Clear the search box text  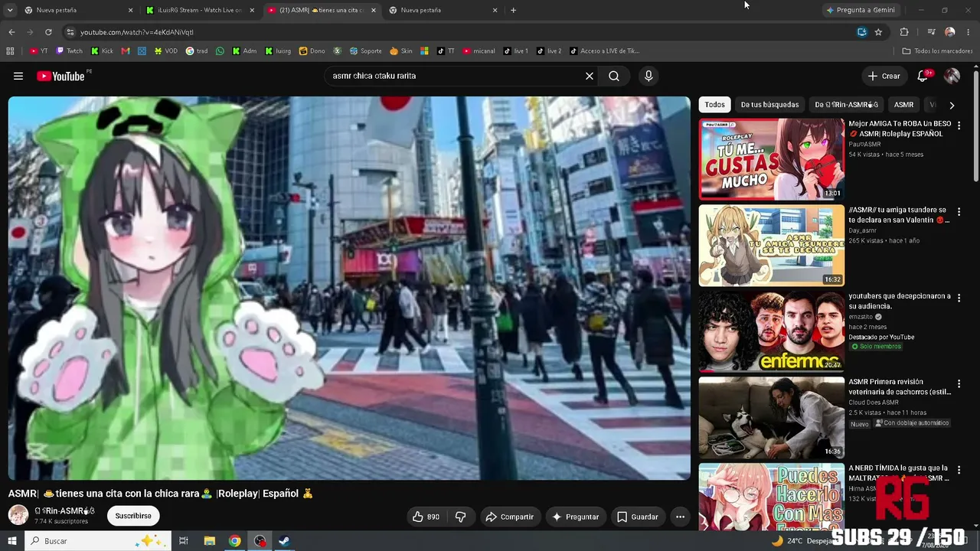(590, 76)
